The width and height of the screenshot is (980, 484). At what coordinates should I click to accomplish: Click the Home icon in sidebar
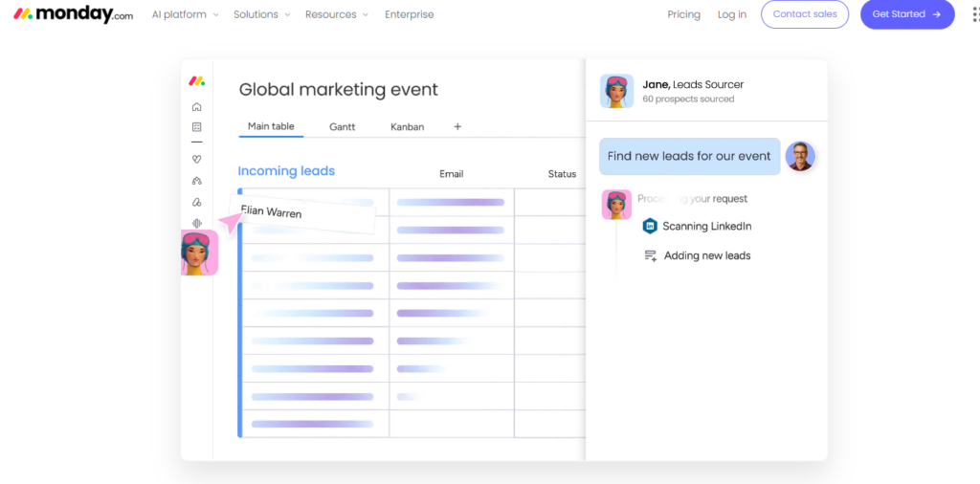197,107
